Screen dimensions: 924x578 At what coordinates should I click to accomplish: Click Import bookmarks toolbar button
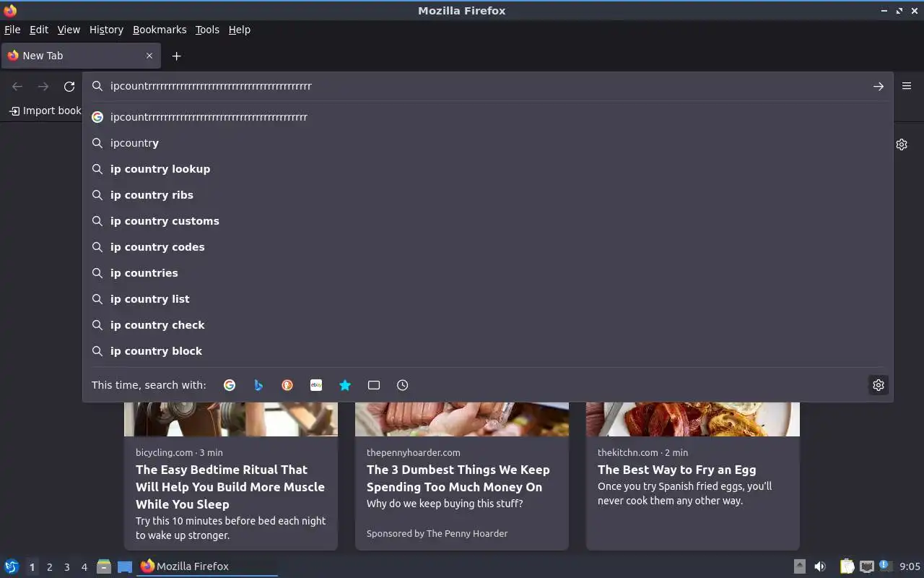[x=45, y=111]
